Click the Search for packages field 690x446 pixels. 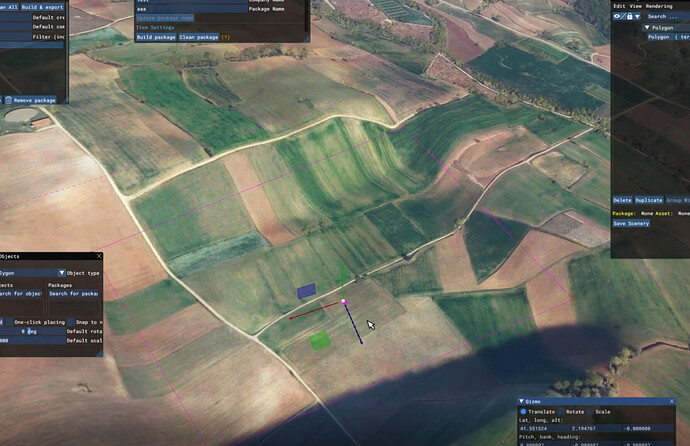(x=73, y=293)
